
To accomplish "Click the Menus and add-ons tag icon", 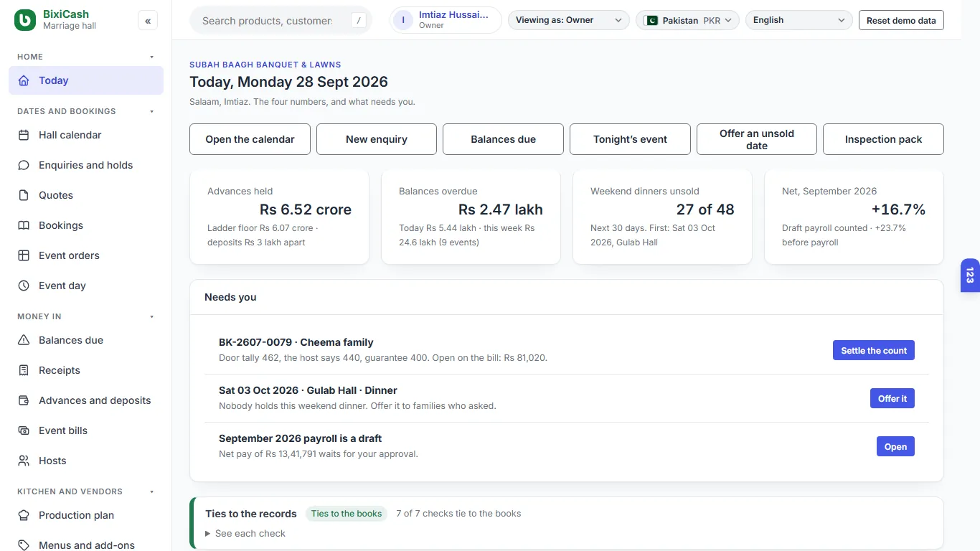I will [x=24, y=545].
